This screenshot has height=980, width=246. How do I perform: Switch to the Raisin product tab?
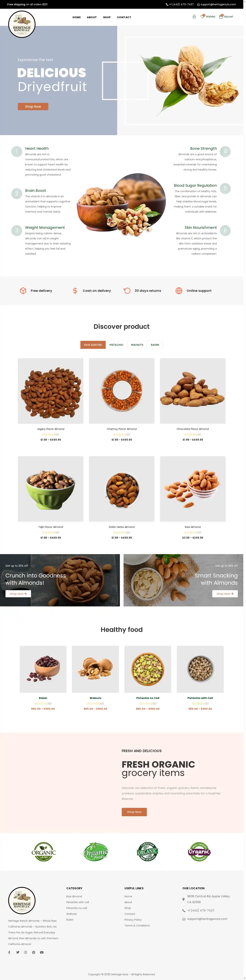(x=155, y=345)
